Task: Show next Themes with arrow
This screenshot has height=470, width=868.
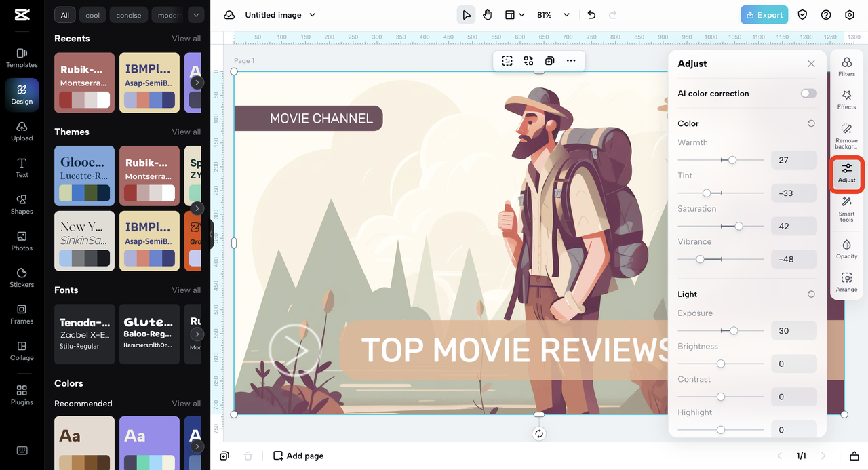Action: tap(197, 208)
